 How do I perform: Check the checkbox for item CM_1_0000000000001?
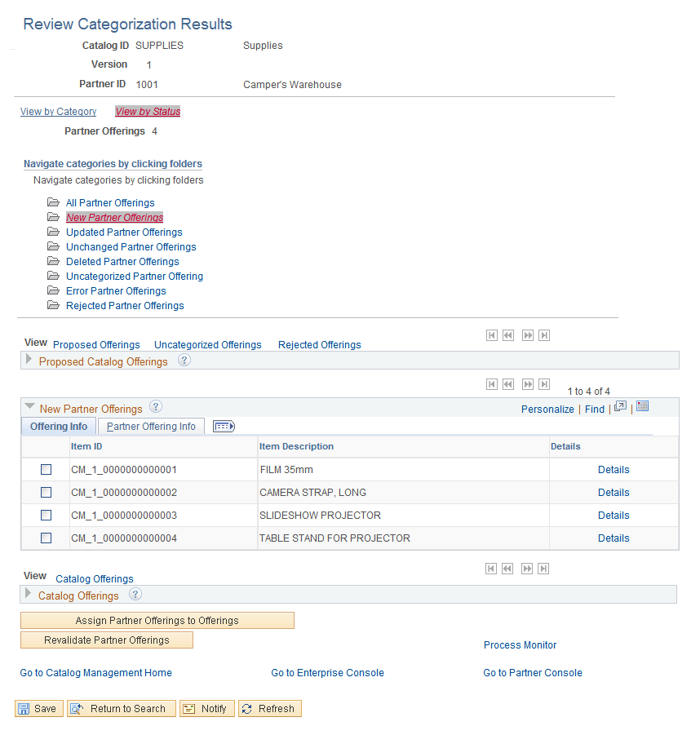(46, 469)
